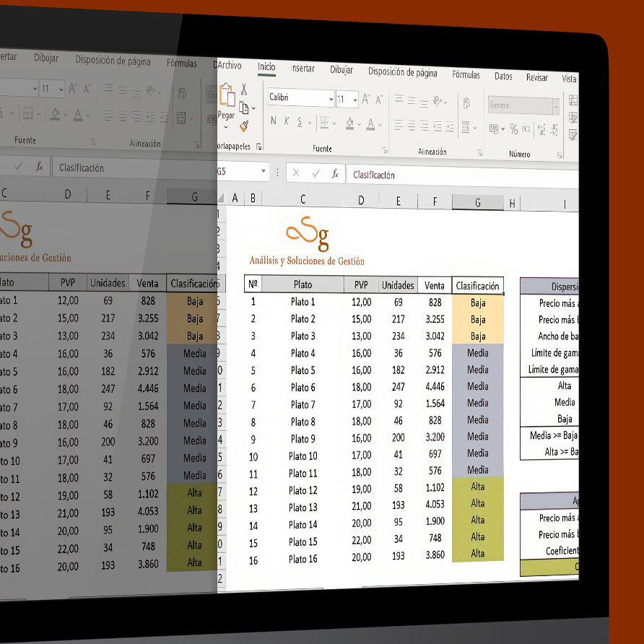Screen dimensions: 644x644
Task: Open the Fórmulas ribbon tab
Action: pyautogui.click(x=466, y=75)
